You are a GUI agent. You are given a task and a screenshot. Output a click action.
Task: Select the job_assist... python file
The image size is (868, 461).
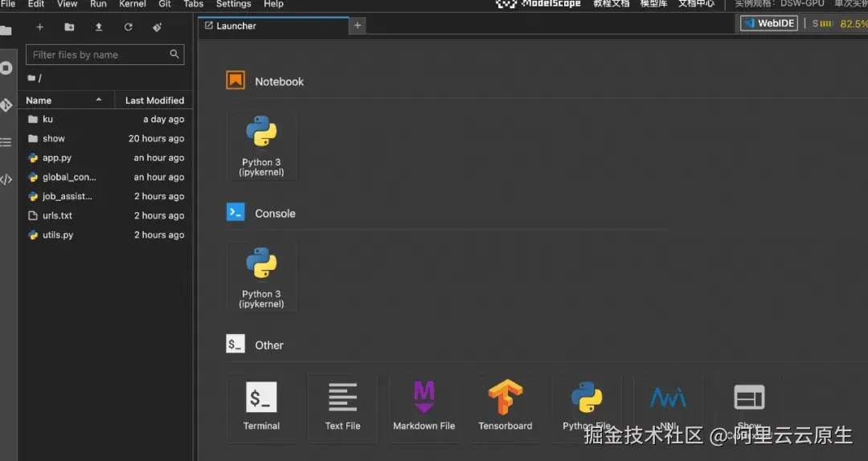(105, 196)
